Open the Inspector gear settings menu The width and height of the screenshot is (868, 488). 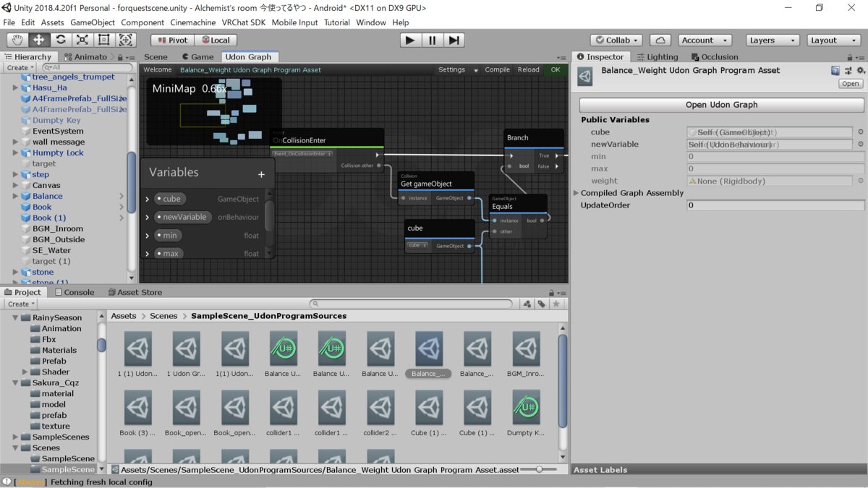click(x=860, y=71)
